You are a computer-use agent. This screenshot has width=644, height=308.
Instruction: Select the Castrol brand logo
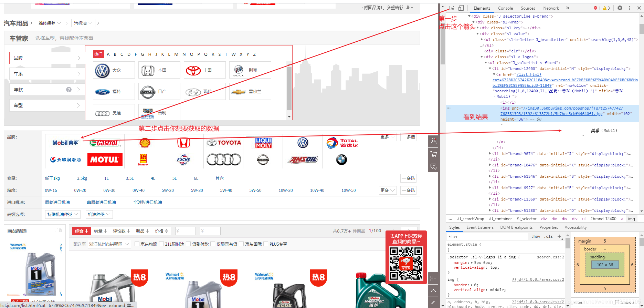pos(105,143)
